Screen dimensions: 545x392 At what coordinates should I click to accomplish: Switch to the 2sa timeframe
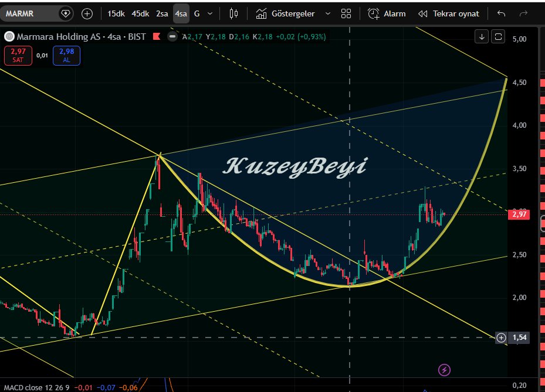(x=162, y=13)
